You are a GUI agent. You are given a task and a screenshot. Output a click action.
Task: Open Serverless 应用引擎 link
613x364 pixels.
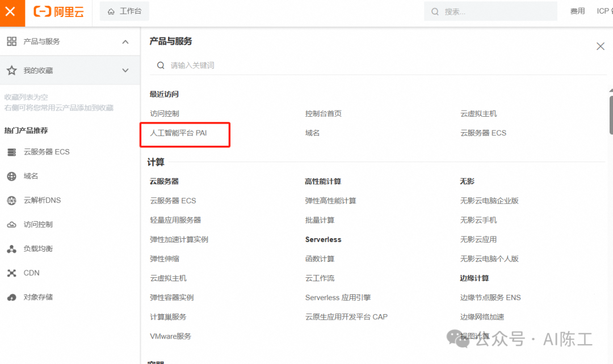click(x=338, y=298)
